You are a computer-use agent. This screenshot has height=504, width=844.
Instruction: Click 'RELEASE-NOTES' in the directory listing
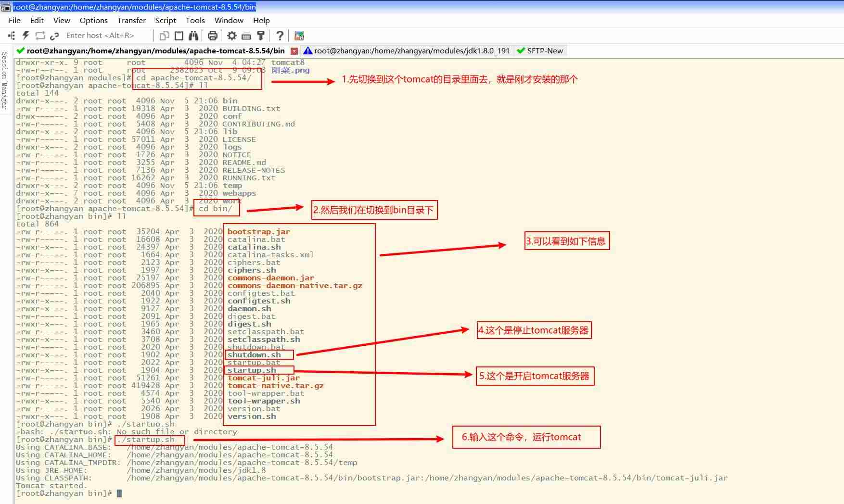(254, 170)
